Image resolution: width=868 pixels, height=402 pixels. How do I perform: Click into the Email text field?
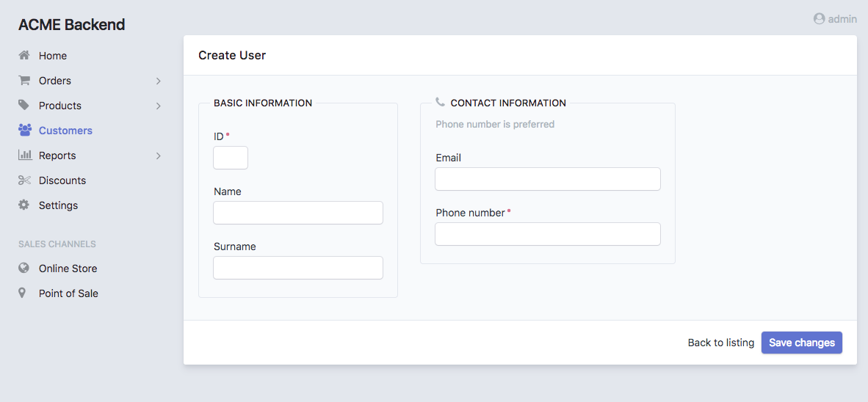(x=547, y=179)
